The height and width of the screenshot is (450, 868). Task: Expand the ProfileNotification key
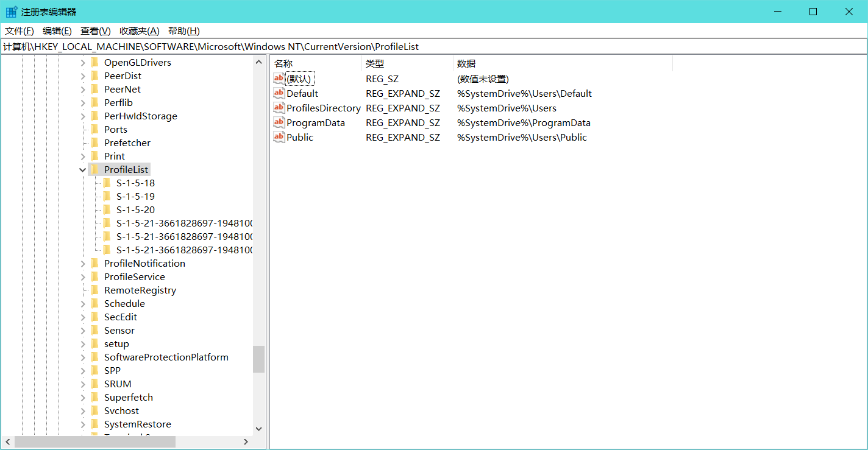(83, 263)
